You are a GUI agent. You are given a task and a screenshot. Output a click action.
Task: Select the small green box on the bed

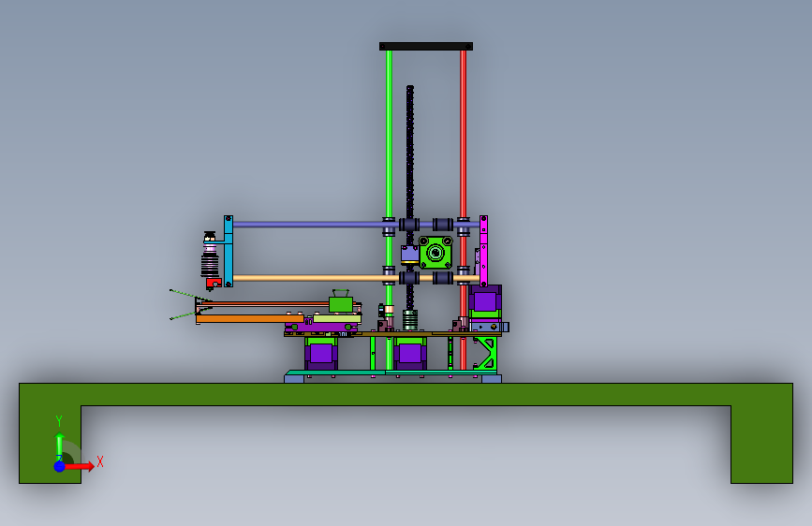pyautogui.click(x=341, y=304)
